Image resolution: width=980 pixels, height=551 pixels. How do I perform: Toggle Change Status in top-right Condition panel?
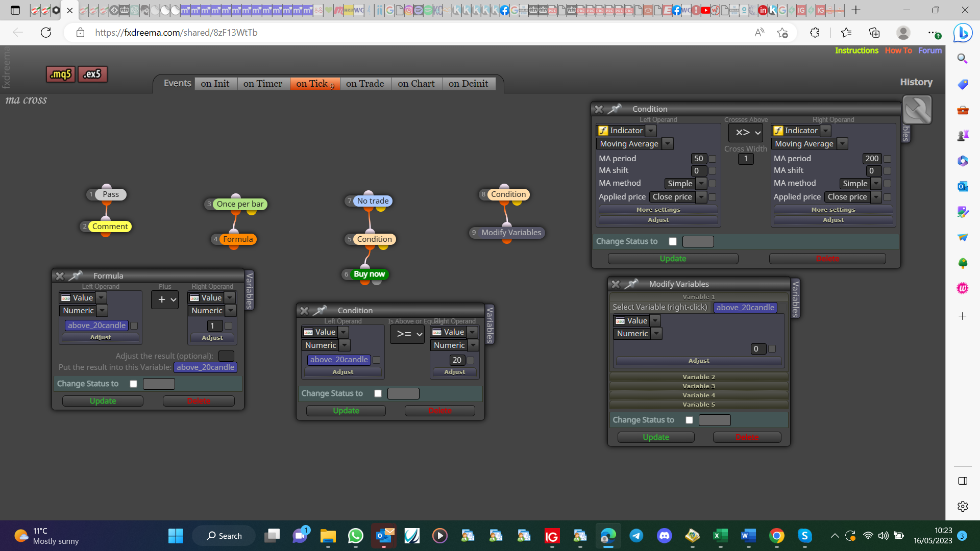coord(673,242)
